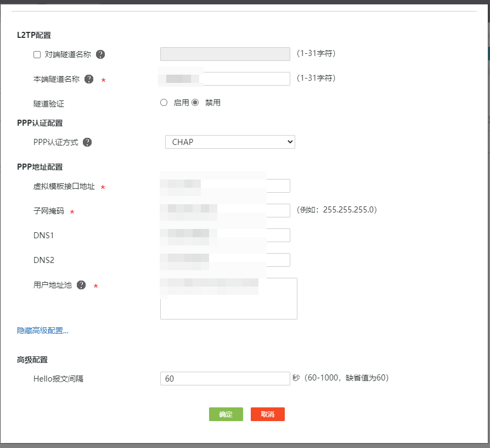490x448 pixels.
Task: Click the 隐藏高级配置 link
Action: (41, 330)
